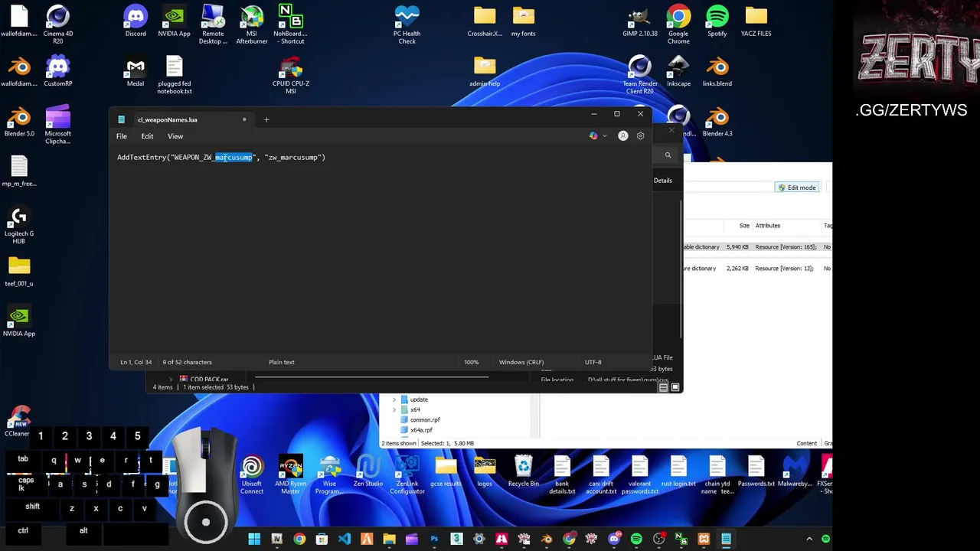Screen dimensions: 980x551
Task: Switch to the Content tab in OpenIV
Action: click(806, 443)
